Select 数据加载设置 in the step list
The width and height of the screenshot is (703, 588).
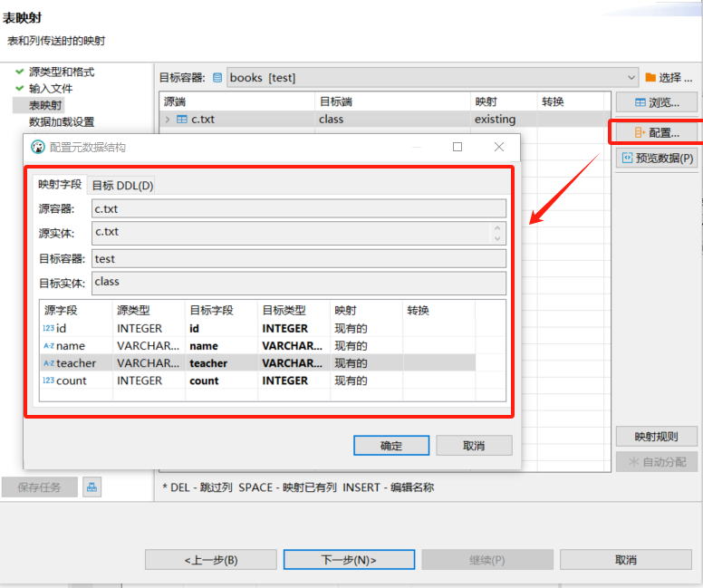(62, 121)
